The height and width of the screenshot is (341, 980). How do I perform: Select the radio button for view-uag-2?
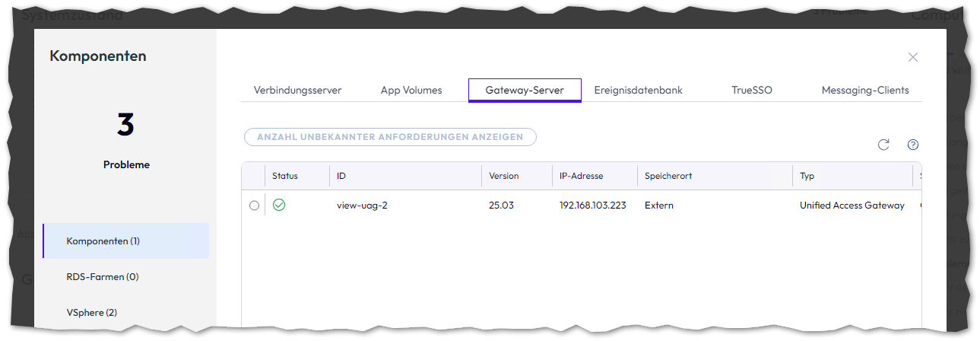pyautogui.click(x=254, y=206)
